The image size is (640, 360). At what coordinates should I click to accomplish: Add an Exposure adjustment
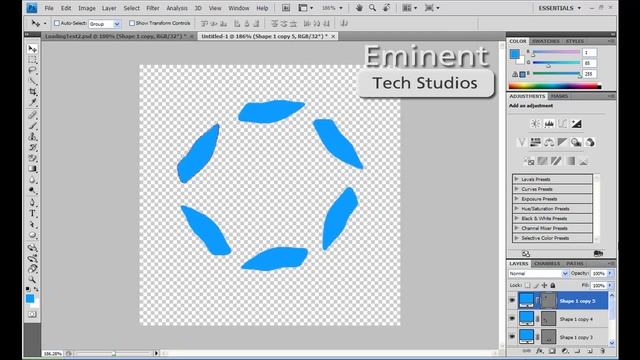pyautogui.click(x=576, y=124)
